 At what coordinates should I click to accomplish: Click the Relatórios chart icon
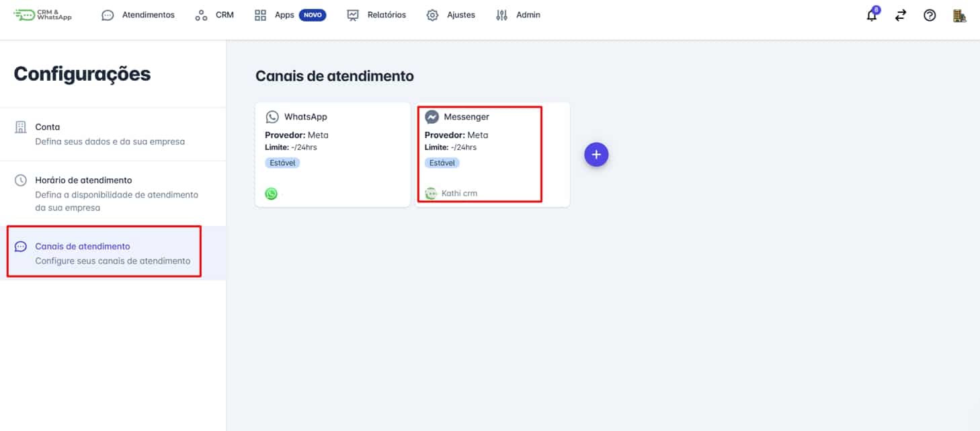pyautogui.click(x=353, y=15)
